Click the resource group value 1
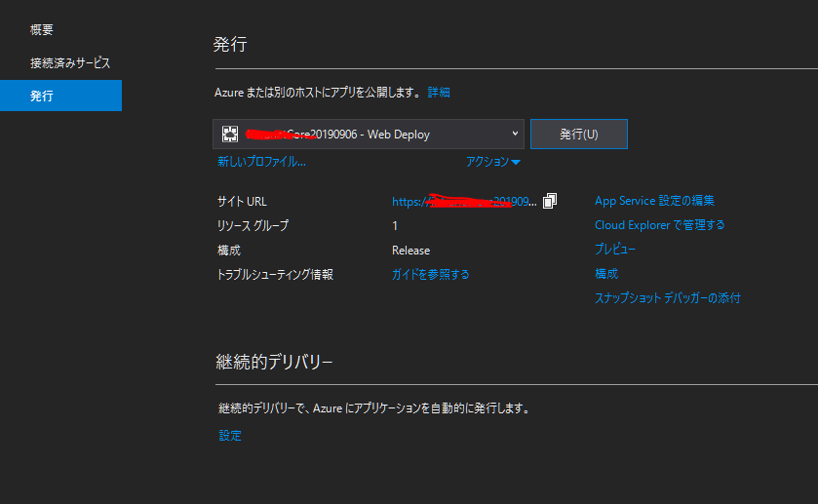The image size is (818, 504). (395, 226)
